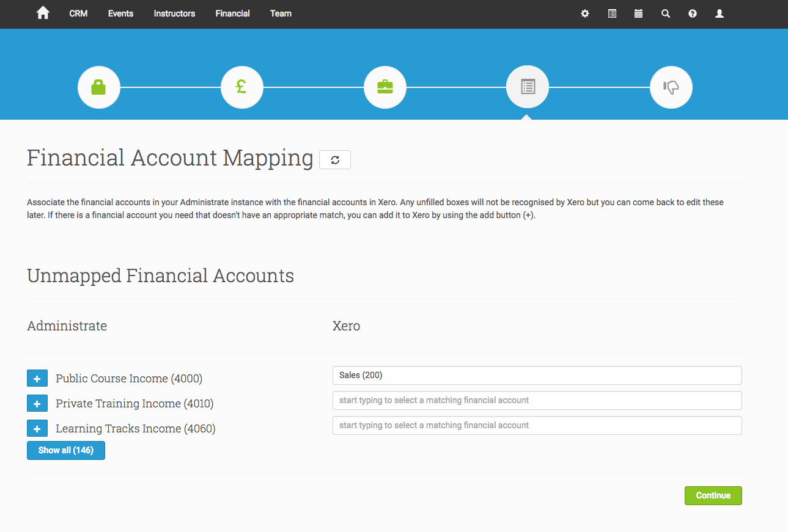Edit the Sales (200) Xero field

(537, 375)
